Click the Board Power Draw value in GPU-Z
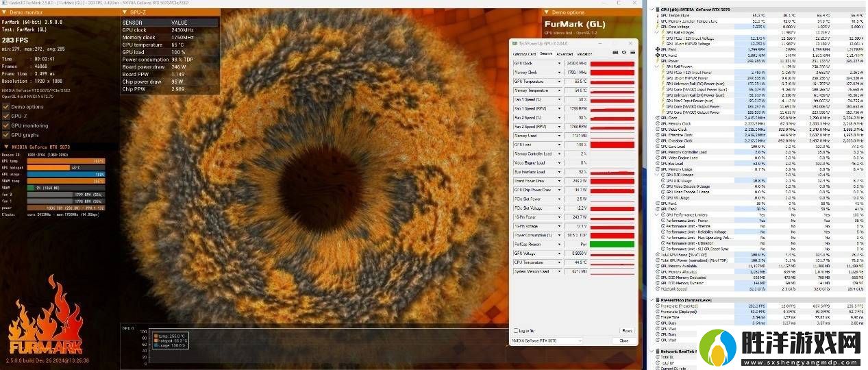Viewport: 868px width, 370px height. click(575, 181)
